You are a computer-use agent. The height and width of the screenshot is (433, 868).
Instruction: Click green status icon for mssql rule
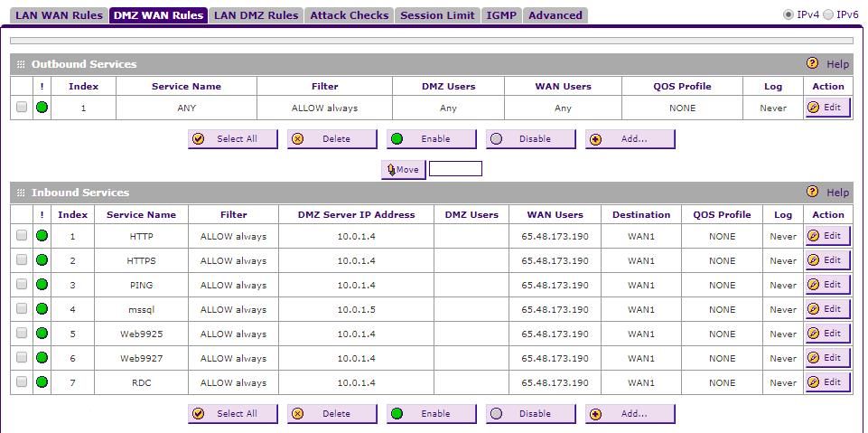(x=42, y=309)
